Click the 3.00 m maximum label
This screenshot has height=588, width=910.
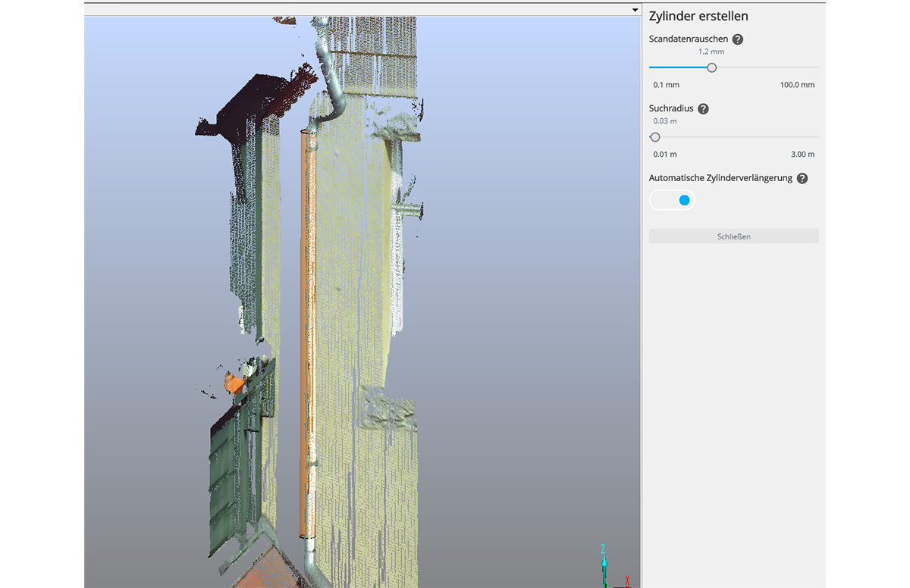(x=801, y=154)
